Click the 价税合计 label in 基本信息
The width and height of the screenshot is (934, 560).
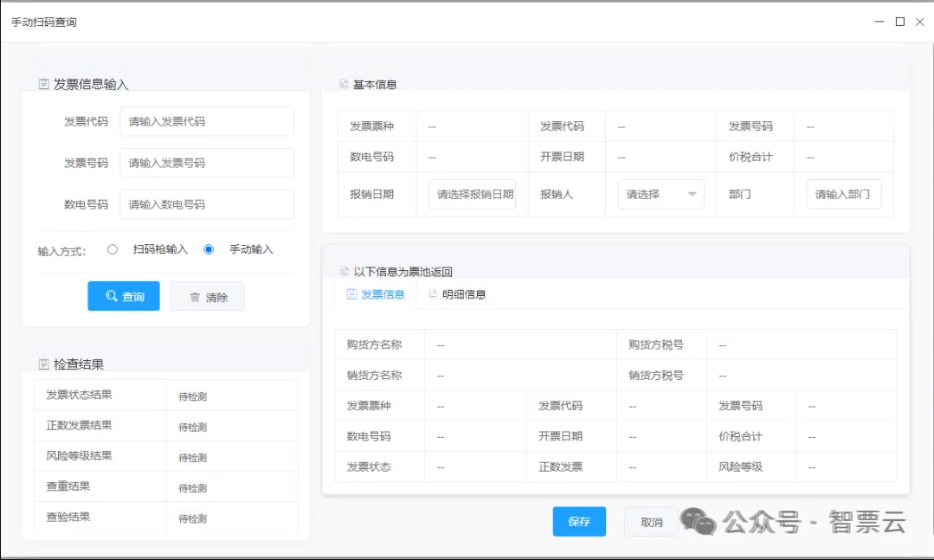[x=750, y=157]
